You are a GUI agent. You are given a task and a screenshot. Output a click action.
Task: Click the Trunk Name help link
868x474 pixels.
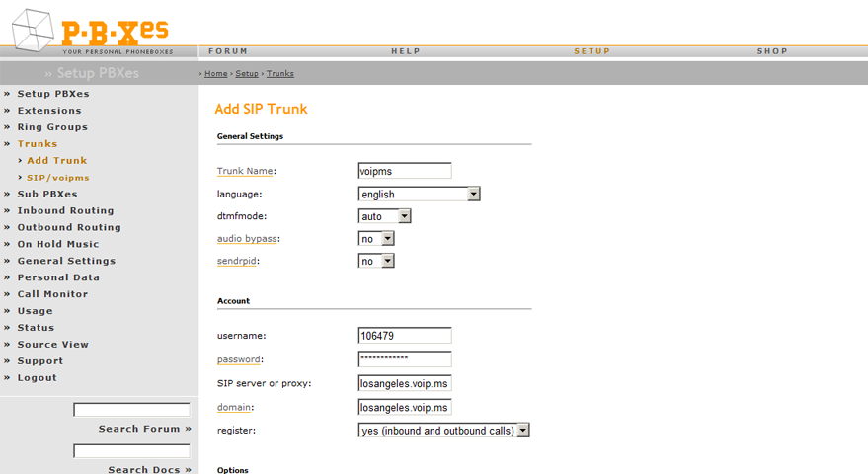[245, 171]
